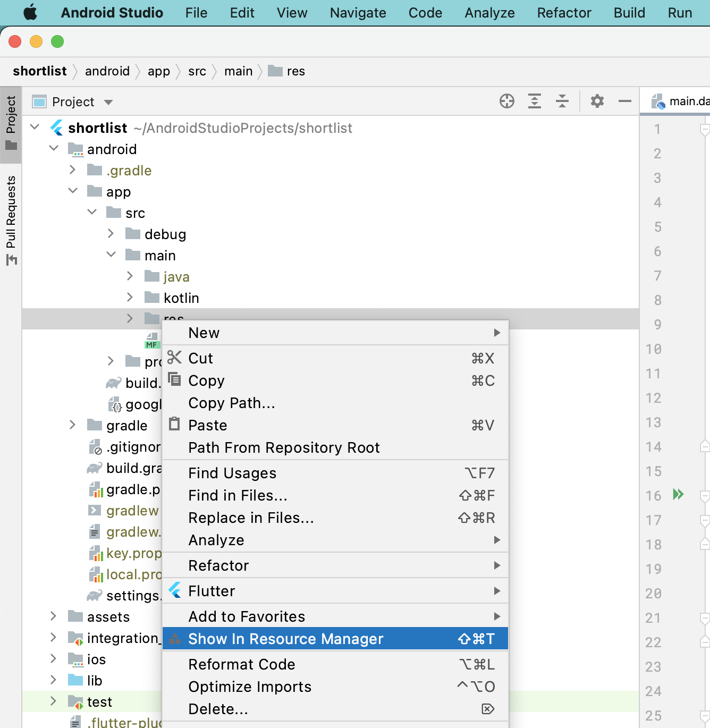Open the Refactor menu in the menu bar
The width and height of the screenshot is (710, 728).
tap(563, 13)
